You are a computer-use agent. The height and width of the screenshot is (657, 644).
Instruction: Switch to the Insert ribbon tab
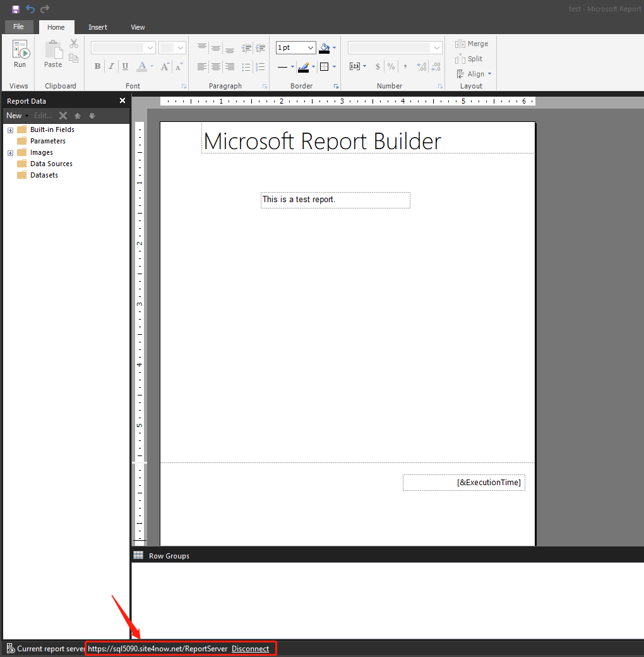[98, 27]
